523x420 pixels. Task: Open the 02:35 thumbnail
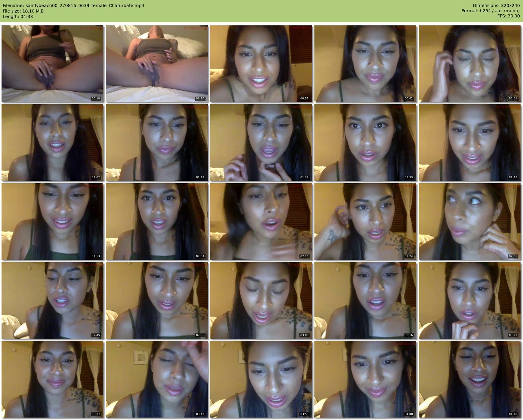coord(470,221)
